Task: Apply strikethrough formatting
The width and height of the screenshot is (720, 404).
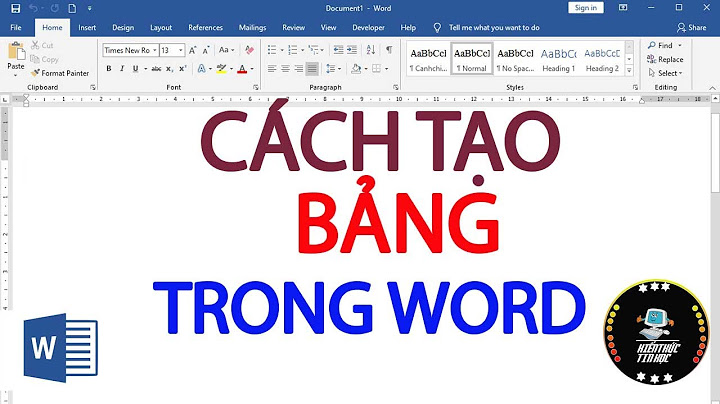Action: 156,69
